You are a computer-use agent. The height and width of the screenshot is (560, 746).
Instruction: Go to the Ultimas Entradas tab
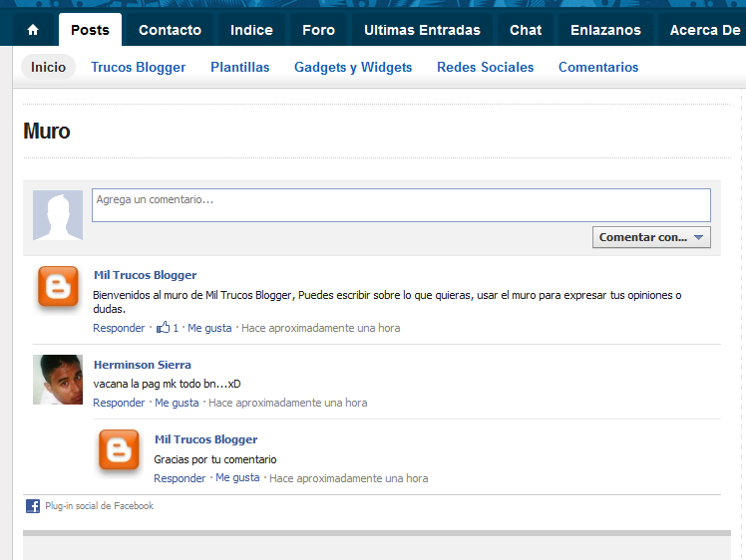[x=422, y=30]
